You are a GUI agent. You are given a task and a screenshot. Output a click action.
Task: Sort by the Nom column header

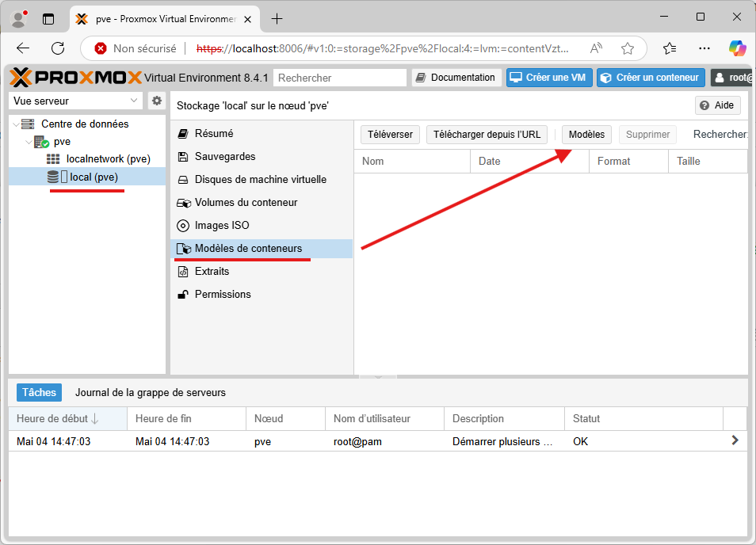[412, 162]
